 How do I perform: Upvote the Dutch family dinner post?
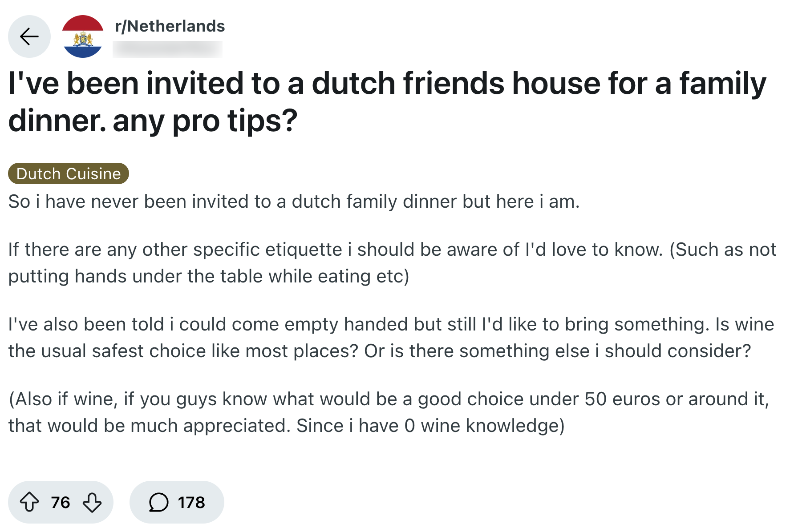[x=29, y=502]
